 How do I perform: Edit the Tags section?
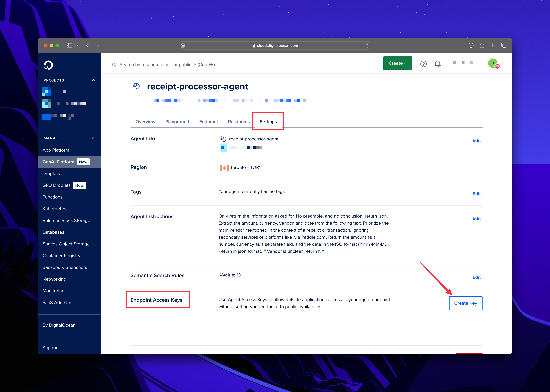[476, 194]
